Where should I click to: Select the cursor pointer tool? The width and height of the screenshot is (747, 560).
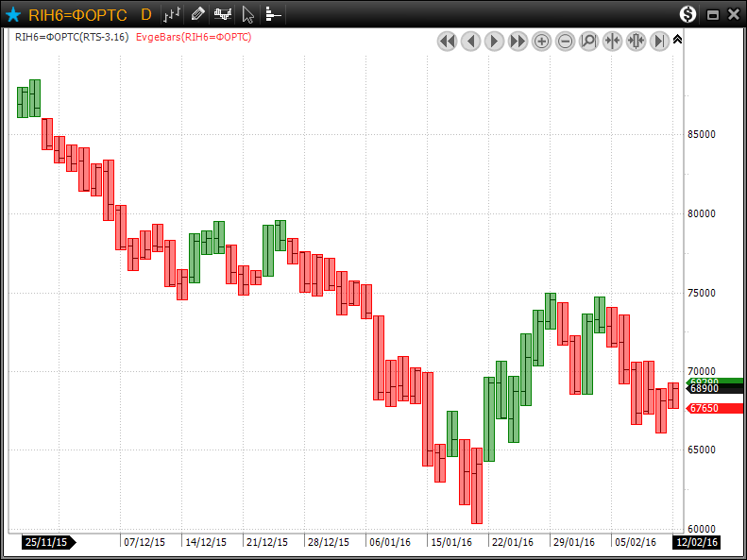(247, 14)
